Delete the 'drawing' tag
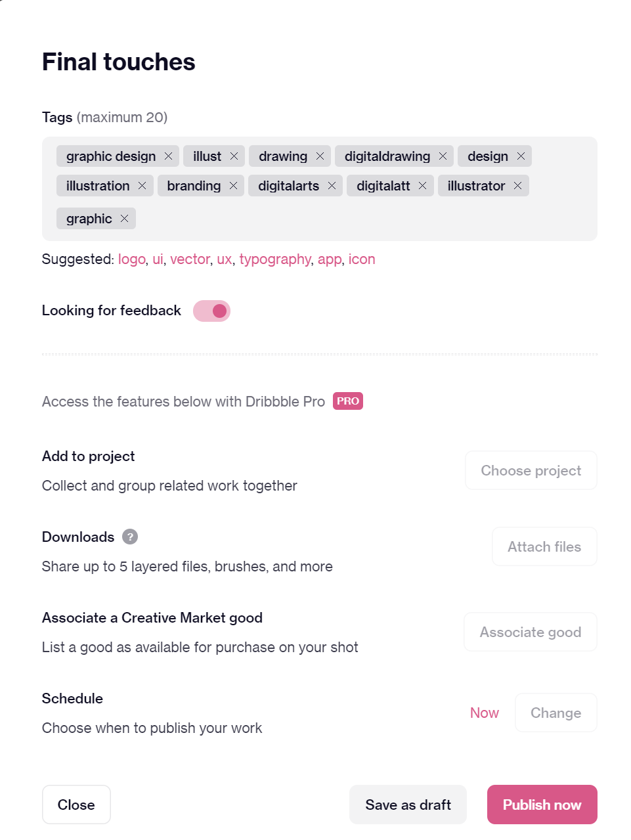 click(x=320, y=156)
